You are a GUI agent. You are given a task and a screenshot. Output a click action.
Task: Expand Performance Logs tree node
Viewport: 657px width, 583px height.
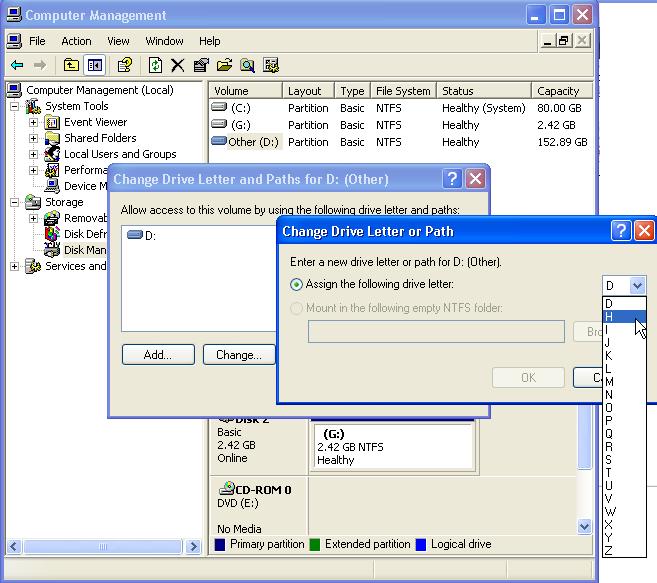33,170
